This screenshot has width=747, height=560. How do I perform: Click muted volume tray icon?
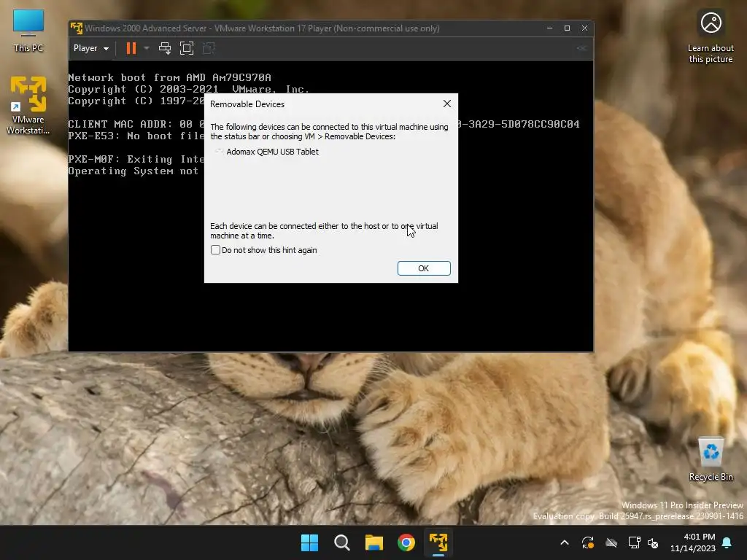[x=653, y=542]
